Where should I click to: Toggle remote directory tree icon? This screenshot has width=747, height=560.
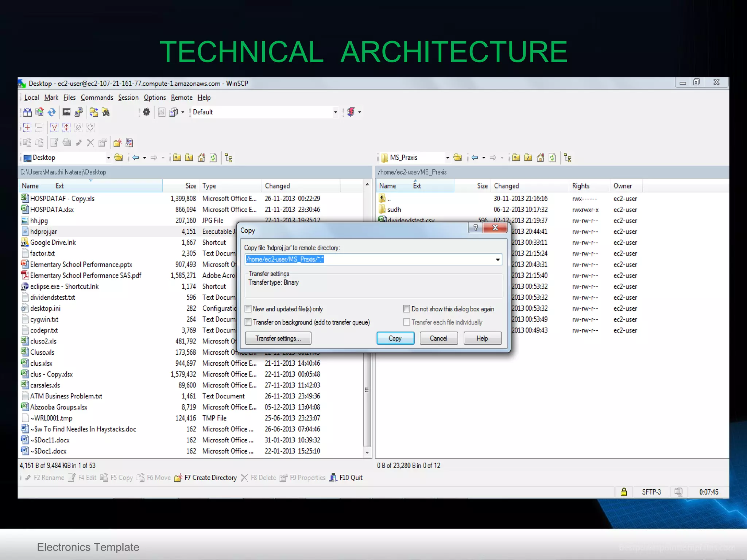coord(568,158)
